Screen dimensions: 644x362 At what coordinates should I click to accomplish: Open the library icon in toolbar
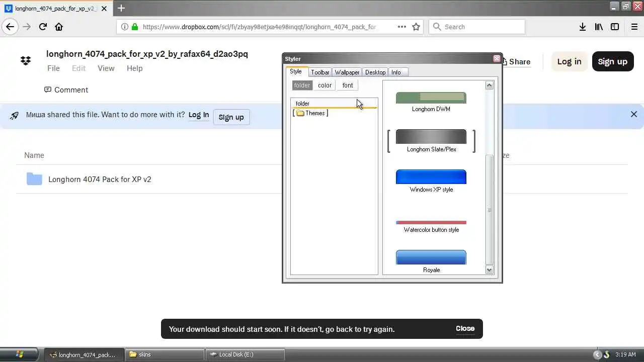[599, 27]
